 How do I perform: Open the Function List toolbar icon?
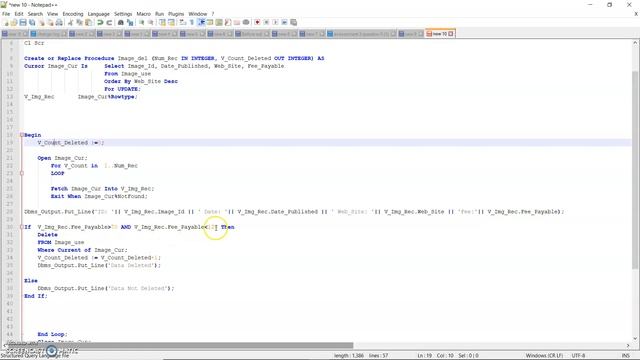pos(228,22)
